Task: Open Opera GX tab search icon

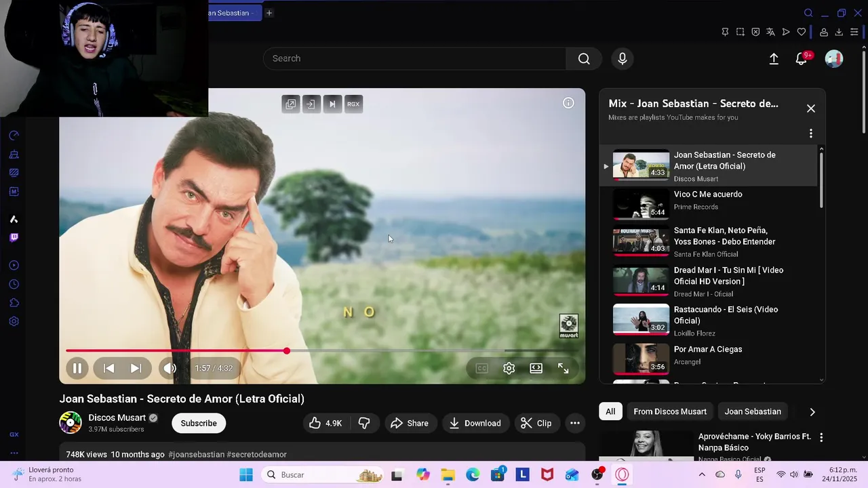Action: point(808,13)
